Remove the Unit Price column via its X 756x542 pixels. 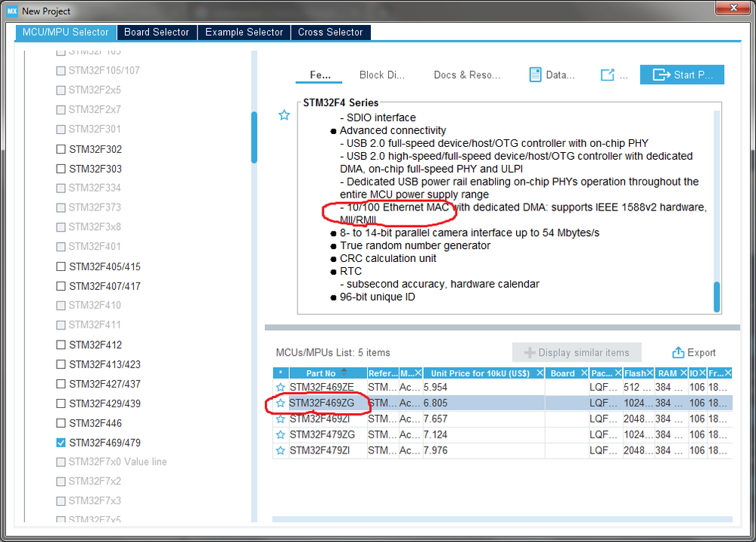[x=540, y=372]
